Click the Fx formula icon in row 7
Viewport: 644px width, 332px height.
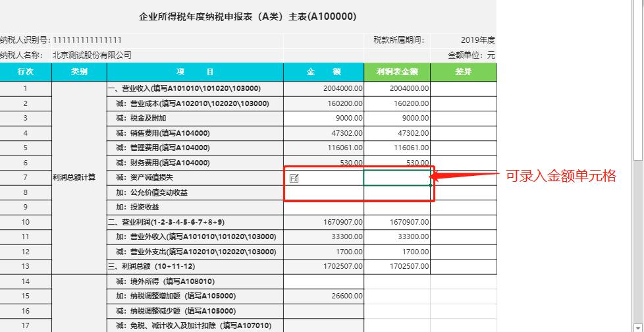pyautogui.click(x=294, y=179)
